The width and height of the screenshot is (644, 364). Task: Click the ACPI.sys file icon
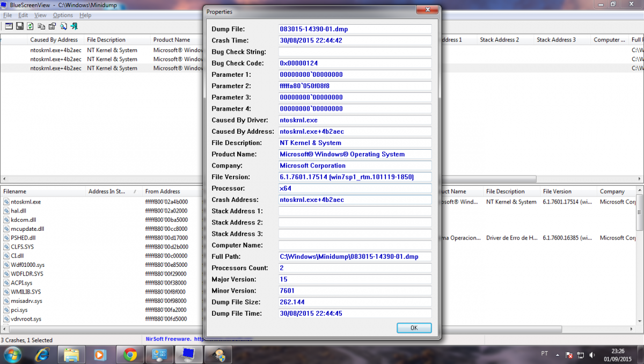pyautogui.click(x=6, y=283)
